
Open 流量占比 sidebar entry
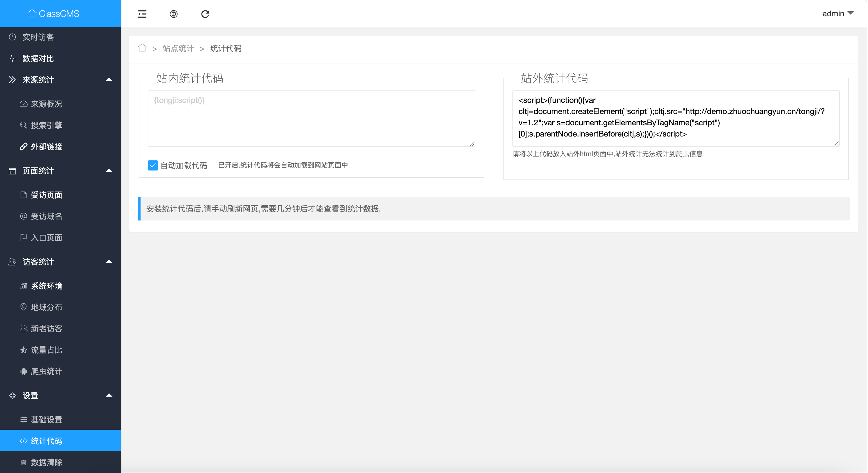click(60, 350)
